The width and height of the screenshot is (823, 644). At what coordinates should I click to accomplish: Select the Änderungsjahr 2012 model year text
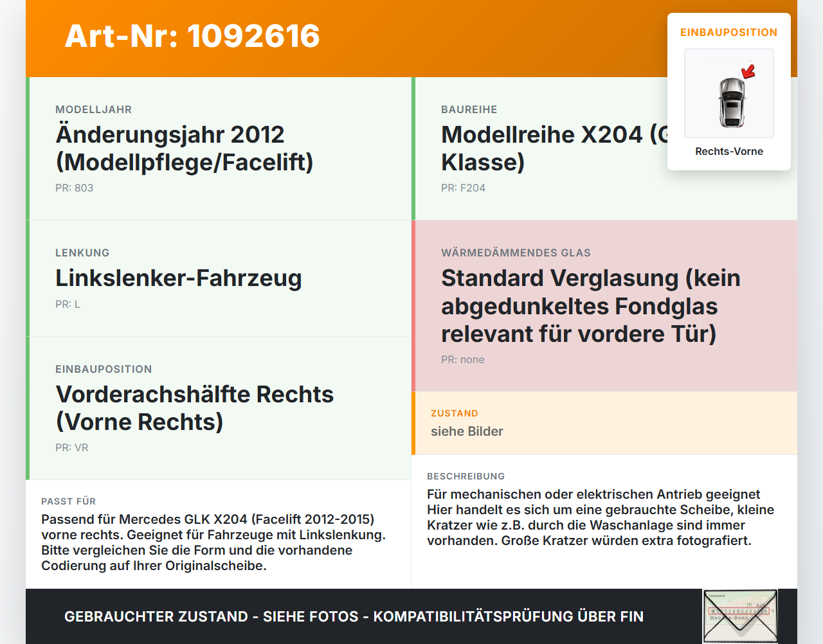click(x=185, y=148)
